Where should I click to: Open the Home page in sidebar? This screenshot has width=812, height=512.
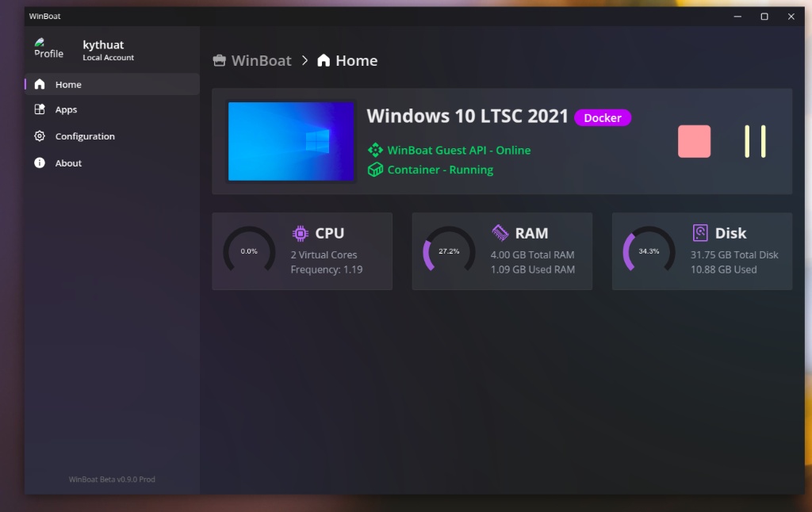click(112, 84)
